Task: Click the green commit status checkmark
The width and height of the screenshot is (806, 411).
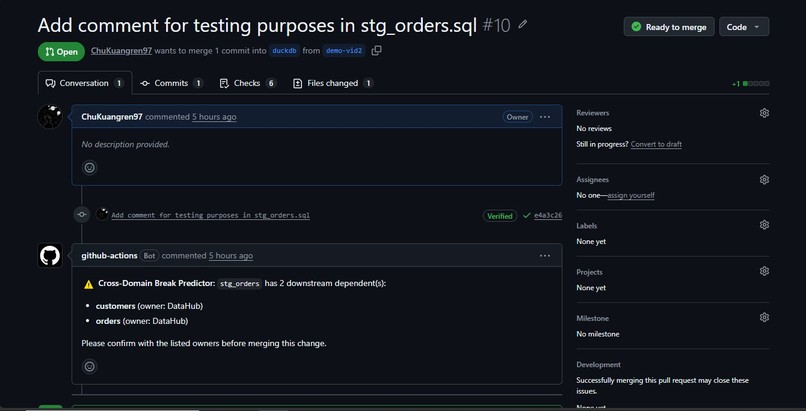Action: 526,216
